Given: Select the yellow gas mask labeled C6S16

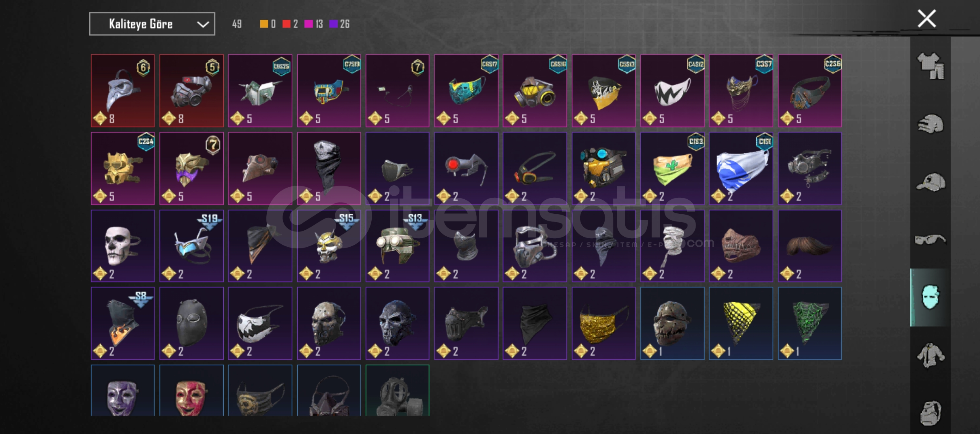Looking at the screenshot, I should (x=535, y=91).
